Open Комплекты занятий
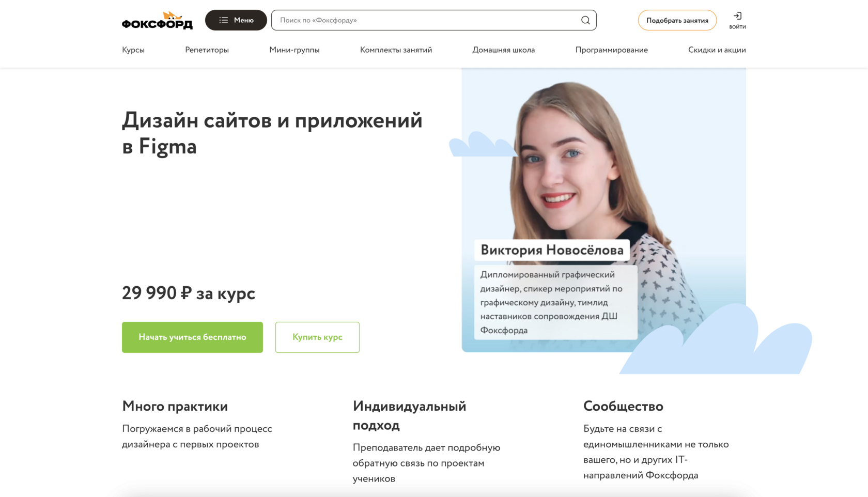 tap(396, 50)
